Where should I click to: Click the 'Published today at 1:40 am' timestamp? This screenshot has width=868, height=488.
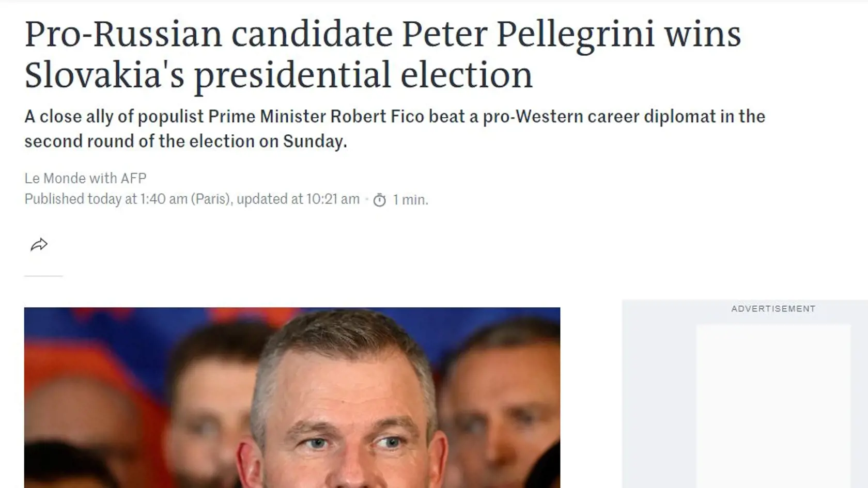106,199
